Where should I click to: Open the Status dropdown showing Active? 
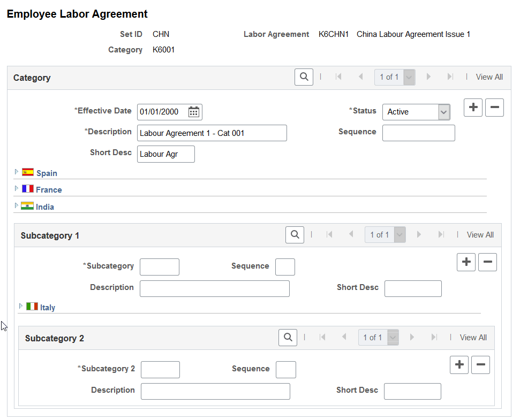point(416,112)
